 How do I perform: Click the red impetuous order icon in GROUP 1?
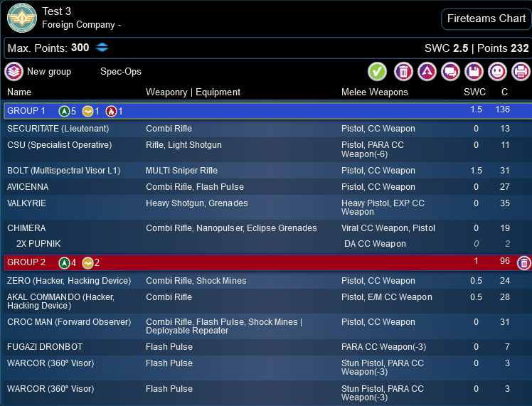click(111, 111)
